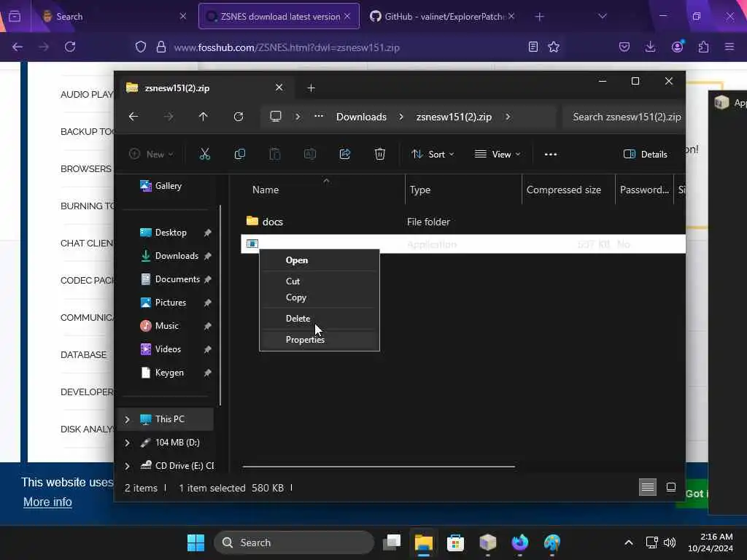Click the Password column header
The height and width of the screenshot is (560, 747).
644,190
